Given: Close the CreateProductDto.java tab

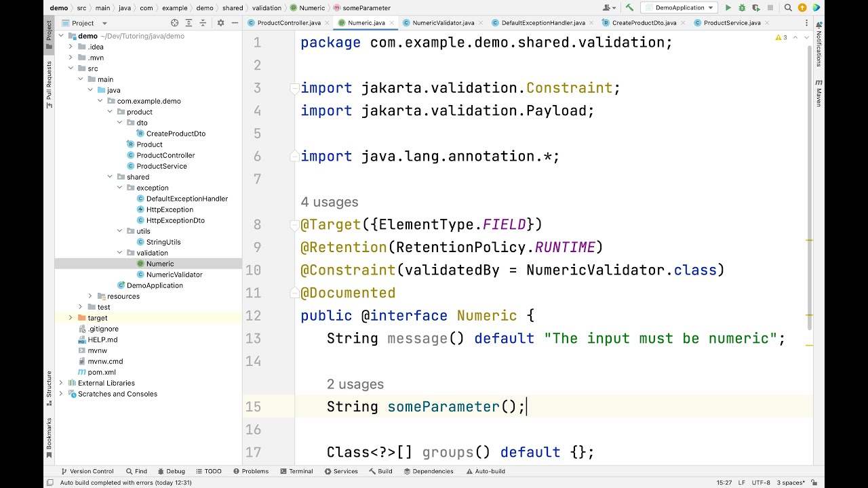Looking at the screenshot, I should coord(683,23).
